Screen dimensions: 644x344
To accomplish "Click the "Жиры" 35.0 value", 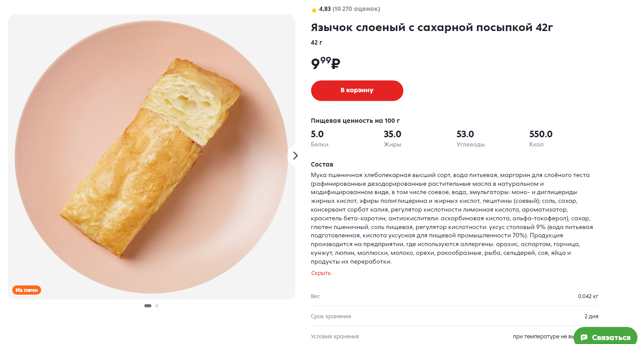I will point(392,134).
